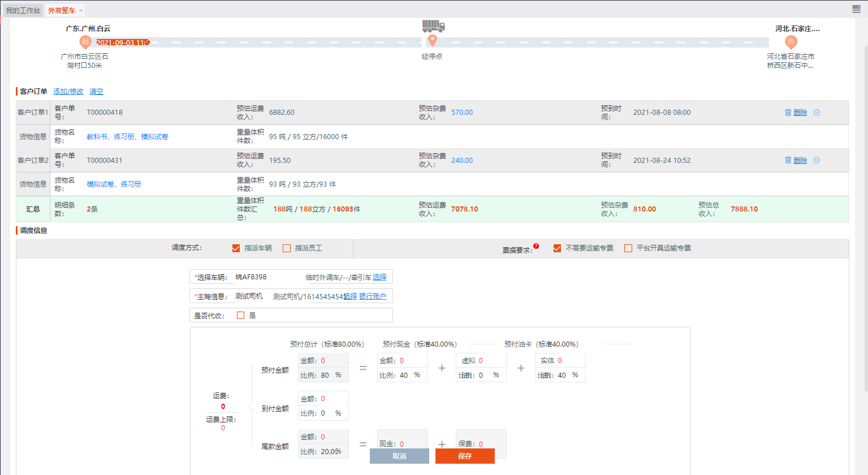868x475 pixels.
Task: Collapse order 1 with the circle arrow icon
Action: tap(817, 113)
